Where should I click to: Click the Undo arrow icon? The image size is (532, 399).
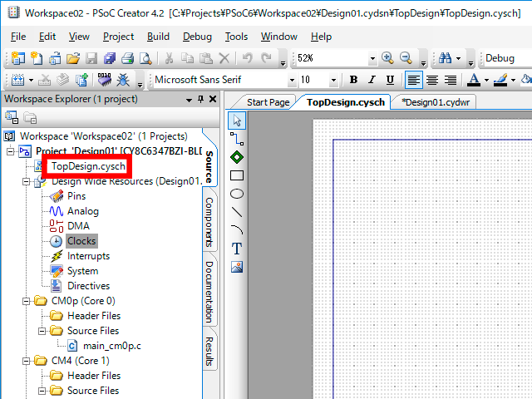(x=248, y=58)
